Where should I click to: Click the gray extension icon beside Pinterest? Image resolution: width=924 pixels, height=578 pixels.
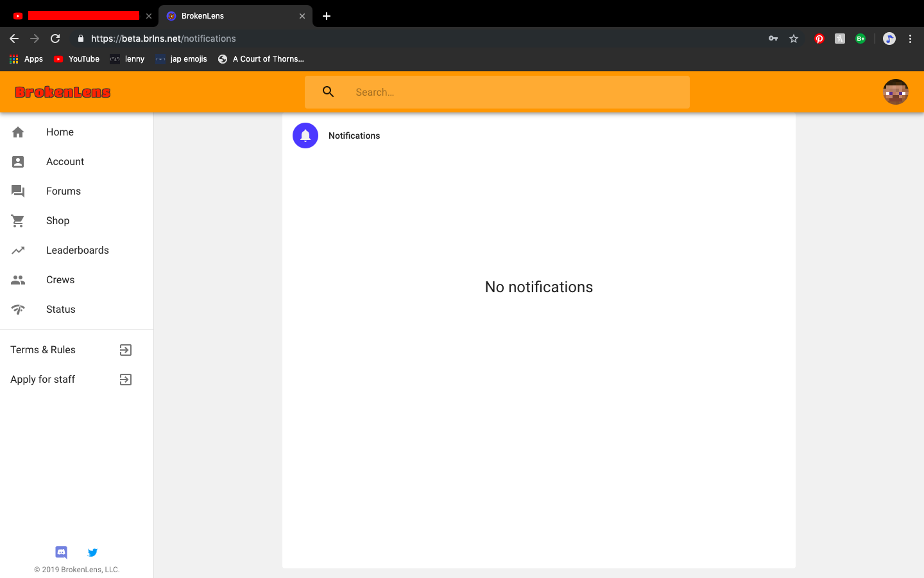[840, 39]
